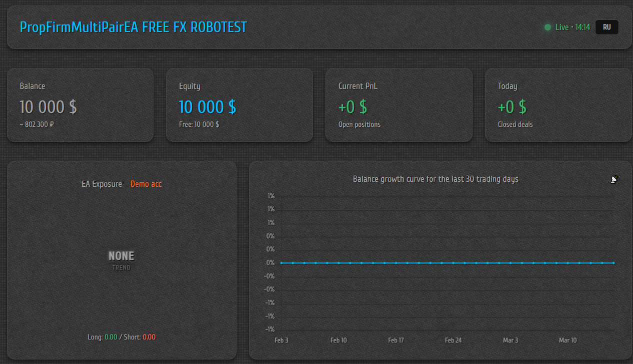This screenshot has height=364, width=633.
Task: Click the Today +0 $ value
Action: point(512,107)
